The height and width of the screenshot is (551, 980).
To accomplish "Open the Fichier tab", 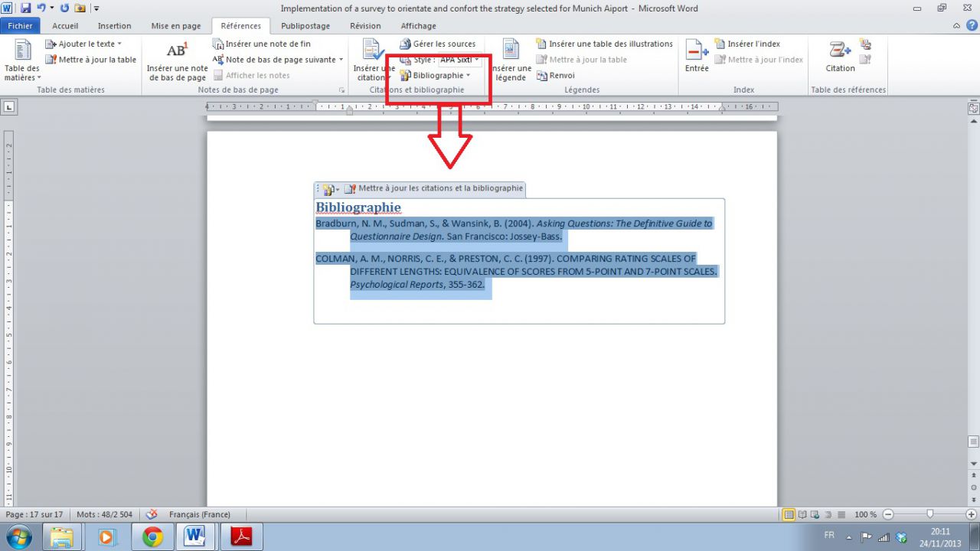I will [x=20, y=25].
